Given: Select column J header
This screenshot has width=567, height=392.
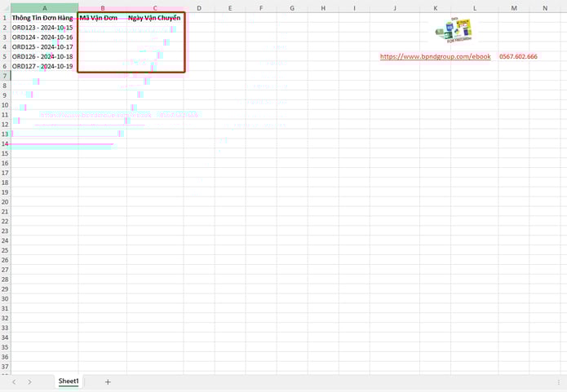Looking at the screenshot, I should [x=395, y=8].
